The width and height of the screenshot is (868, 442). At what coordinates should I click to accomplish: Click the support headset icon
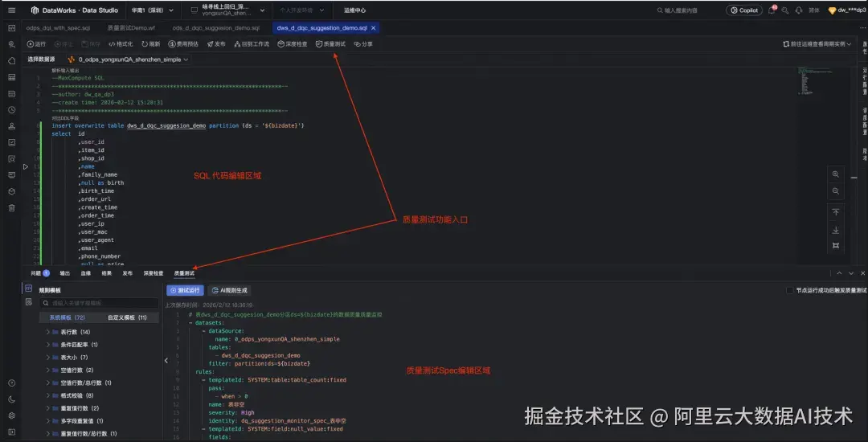799,10
